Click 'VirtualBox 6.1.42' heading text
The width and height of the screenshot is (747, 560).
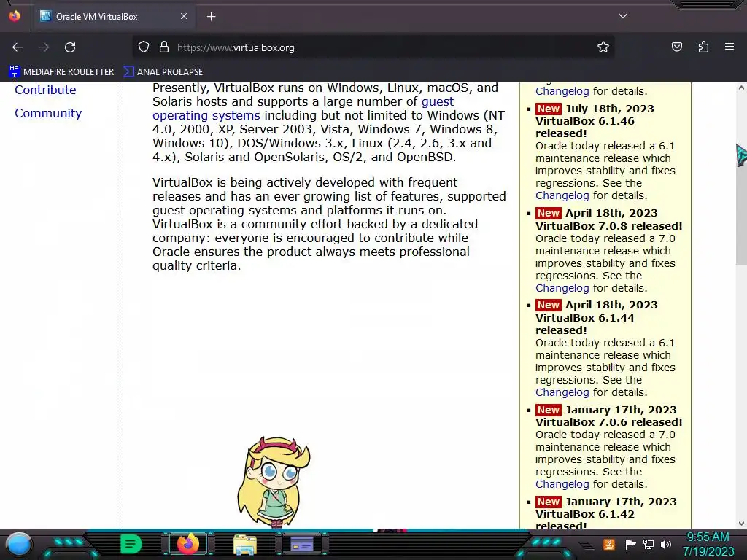click(585, 514)
